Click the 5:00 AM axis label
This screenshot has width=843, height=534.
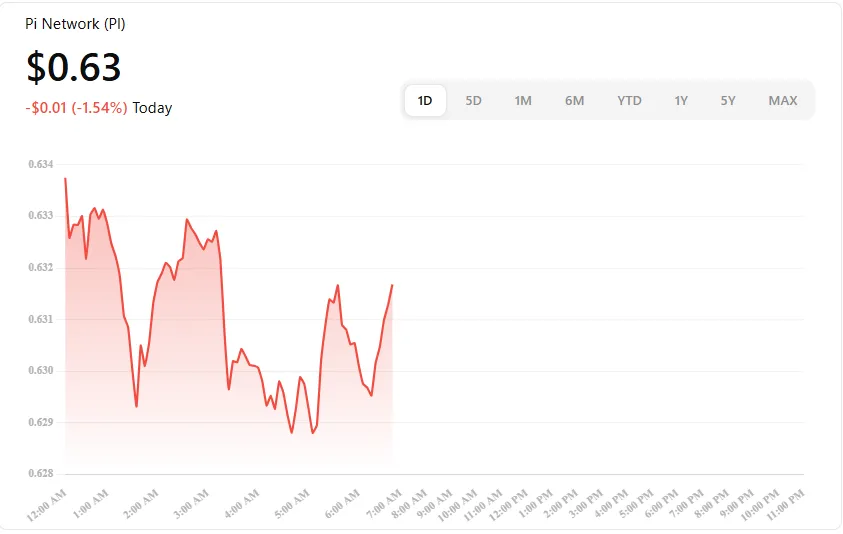pos(292,504)
